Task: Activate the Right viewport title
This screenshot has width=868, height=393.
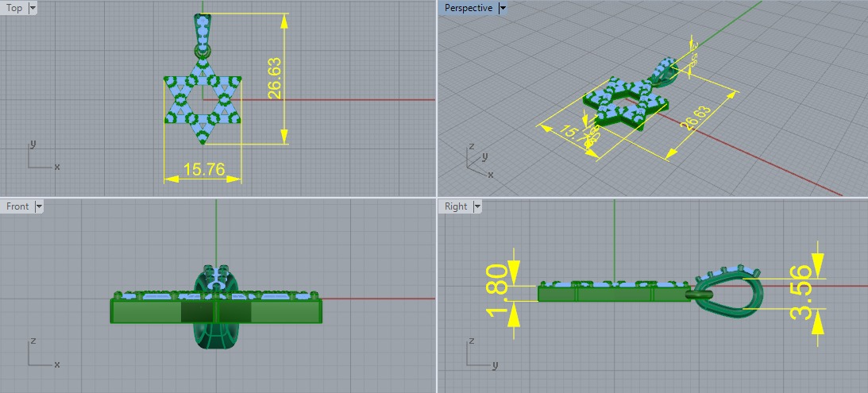Action: 456,206
